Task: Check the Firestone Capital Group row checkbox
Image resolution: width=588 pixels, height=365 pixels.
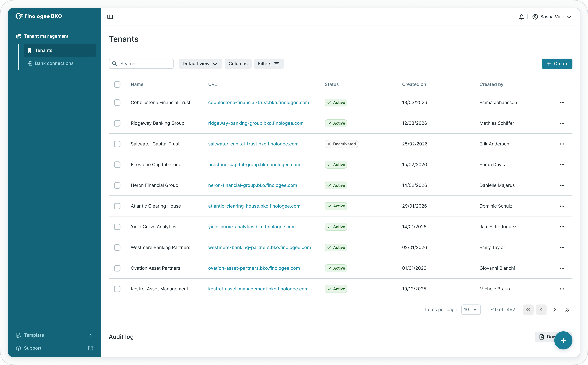Action: pyautogui.click(x=117, y=165)
